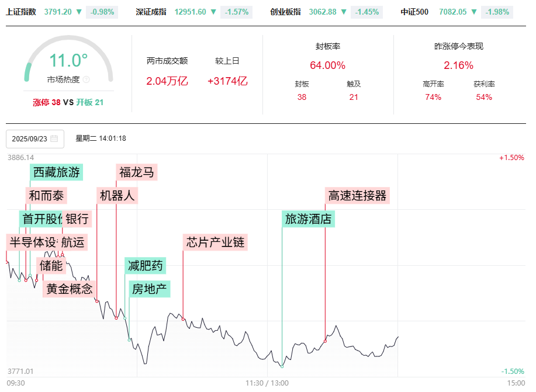Viewport: 536px width, 392px height.
Task: Click the 市场热度 info icon
Action: click(87, 79)
